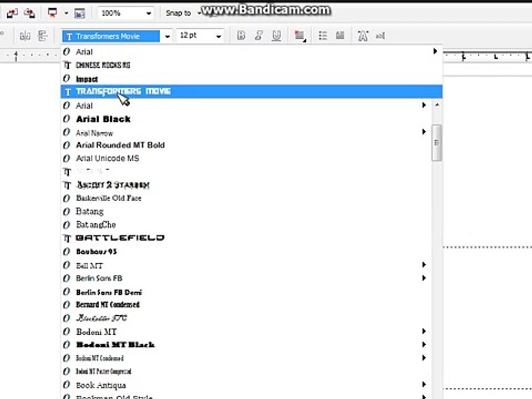Select the Berlin Sans FB font
This screenshot has height=399, width=532.
(246, 278)
